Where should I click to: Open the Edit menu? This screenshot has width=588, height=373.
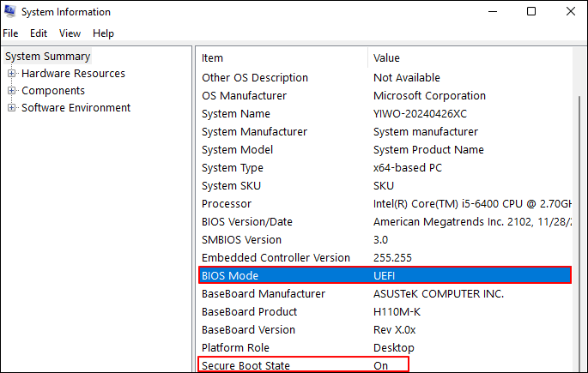(39, 33)
